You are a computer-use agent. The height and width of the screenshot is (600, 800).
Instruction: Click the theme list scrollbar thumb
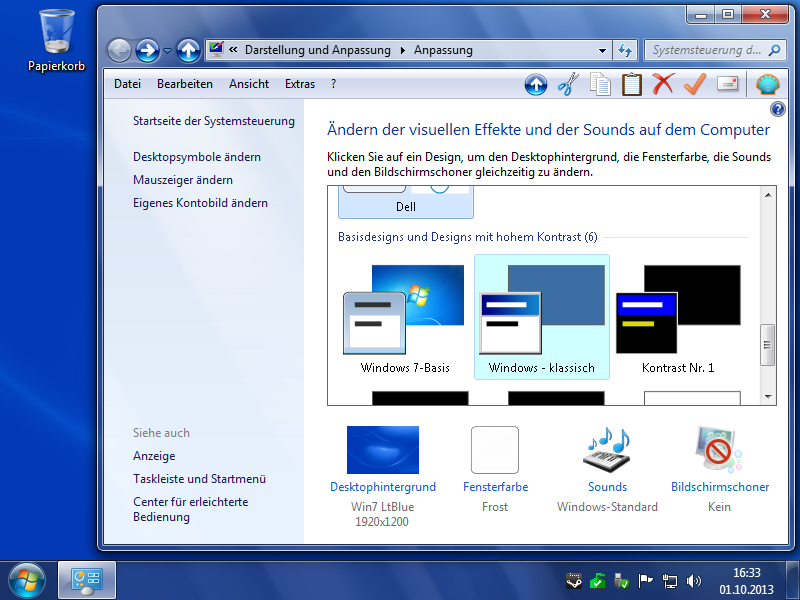coord(767,345)
